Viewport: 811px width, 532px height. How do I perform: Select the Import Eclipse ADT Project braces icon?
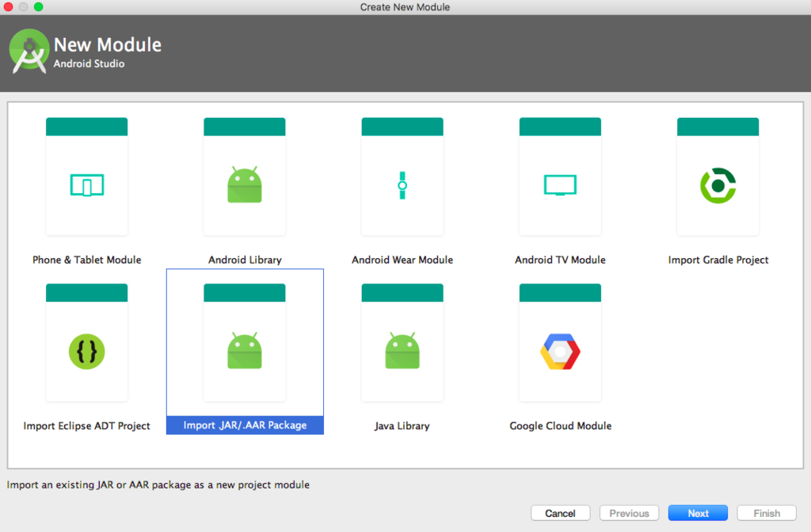87,351
